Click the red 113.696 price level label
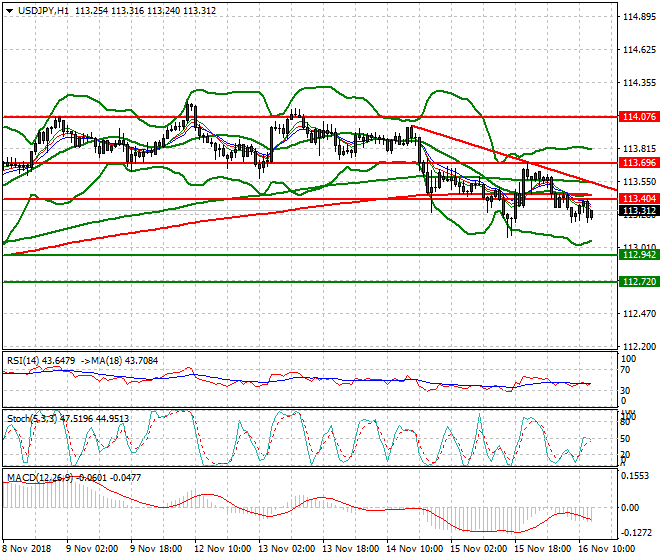Image resolution: width=660 pixels, height=560 pixels. pyautogui.click(x=639, y=163)
